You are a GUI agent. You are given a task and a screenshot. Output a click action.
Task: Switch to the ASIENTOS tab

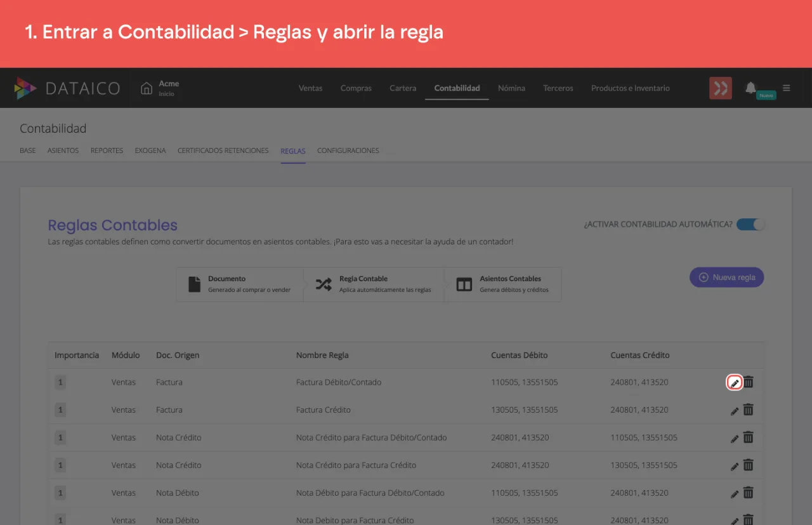63,151
